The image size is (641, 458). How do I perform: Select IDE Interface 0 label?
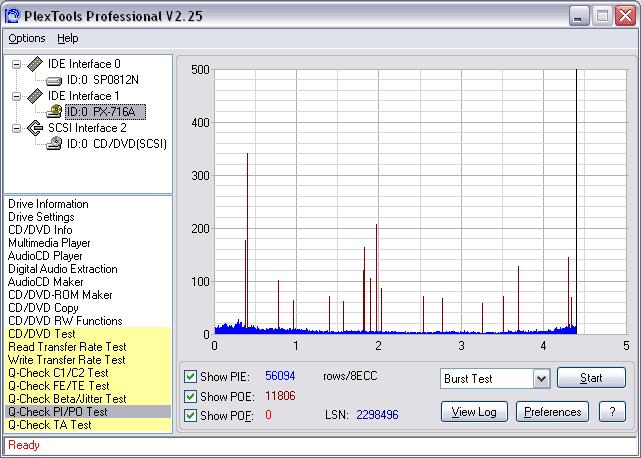tap(84, 64)
